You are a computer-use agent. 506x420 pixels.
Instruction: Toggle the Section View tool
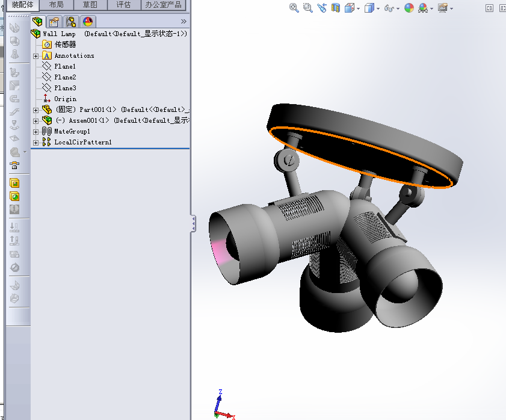pos(336,8)
